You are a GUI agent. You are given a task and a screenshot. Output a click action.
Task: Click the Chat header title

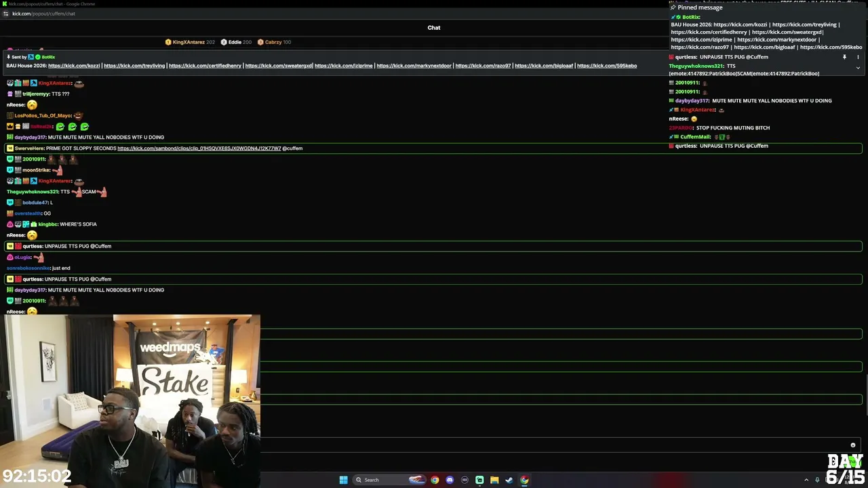tap(434, 28)
